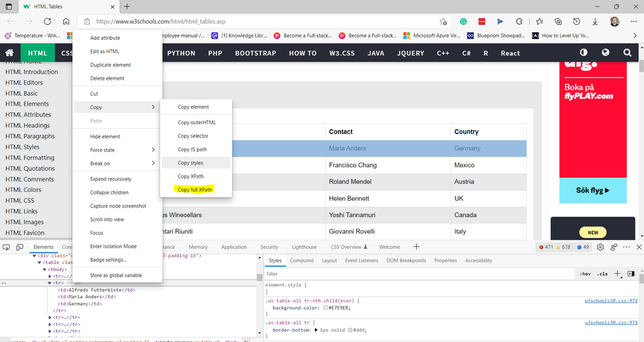This screenshot has width=644, height=342.
Task: Click the search magnifier icon in navbar
Action: [627, 53]
